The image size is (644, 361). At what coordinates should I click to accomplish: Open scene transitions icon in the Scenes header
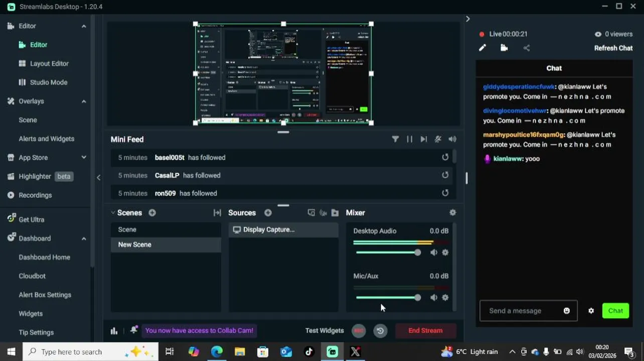[x=217, y=213]
